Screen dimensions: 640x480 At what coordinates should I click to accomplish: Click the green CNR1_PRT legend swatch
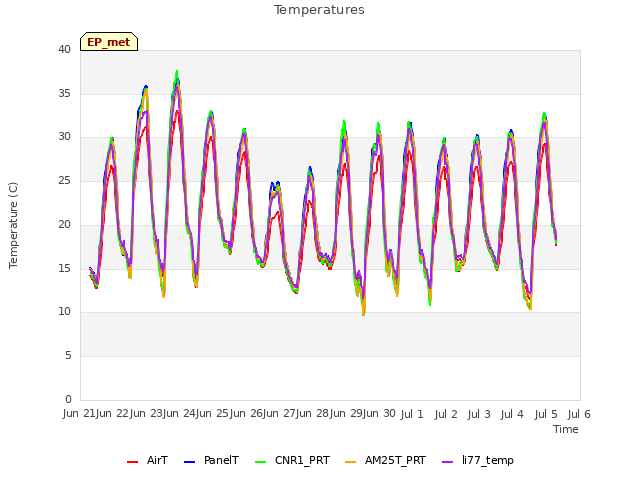click(260, 462)
